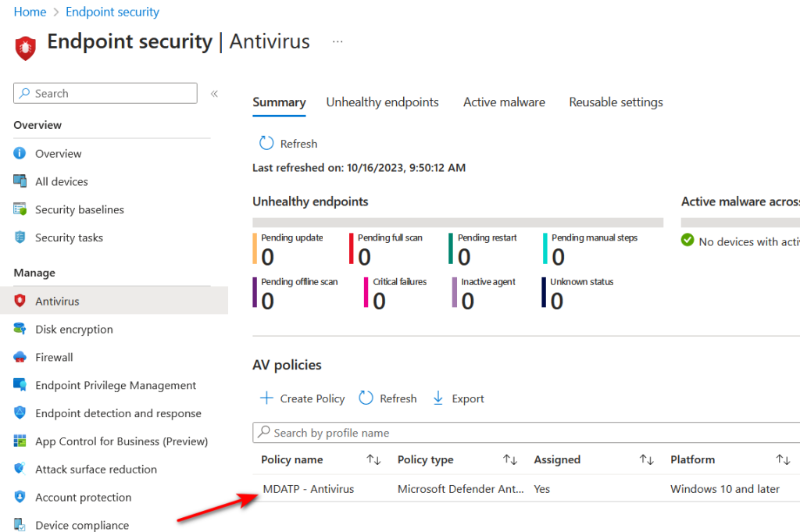The image size is (800, 532).
Task: Create Policy under AV policies
Action: tap(302, 398)
